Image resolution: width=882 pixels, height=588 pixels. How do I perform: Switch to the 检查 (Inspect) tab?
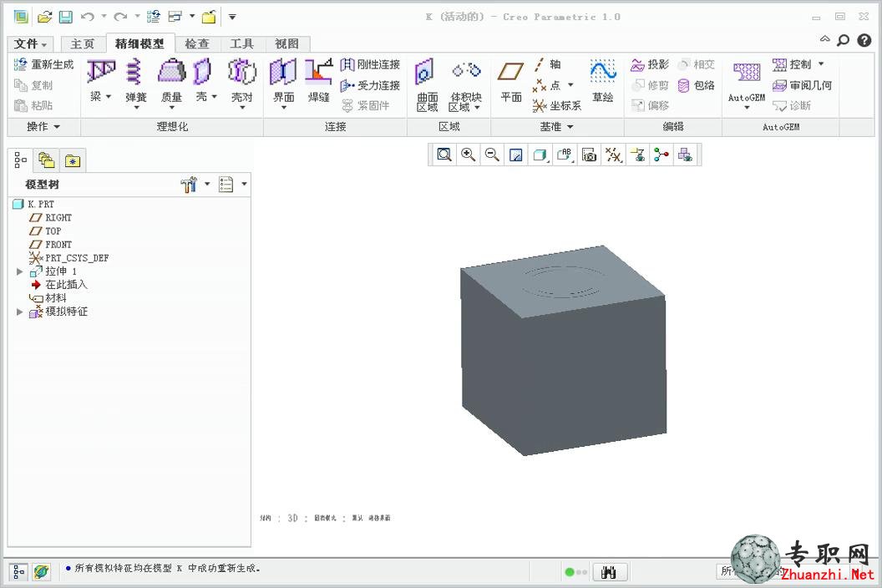pos(197,44)
